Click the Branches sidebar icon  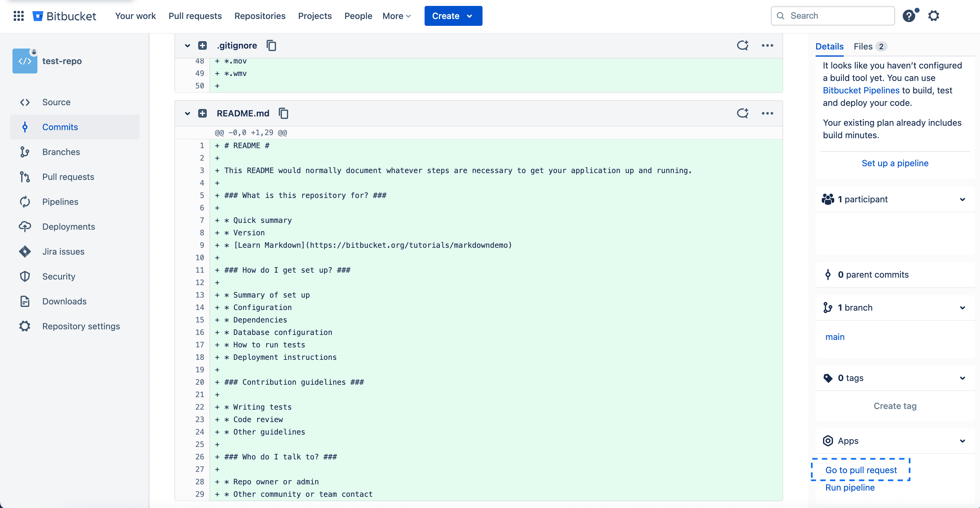[25, 152]
